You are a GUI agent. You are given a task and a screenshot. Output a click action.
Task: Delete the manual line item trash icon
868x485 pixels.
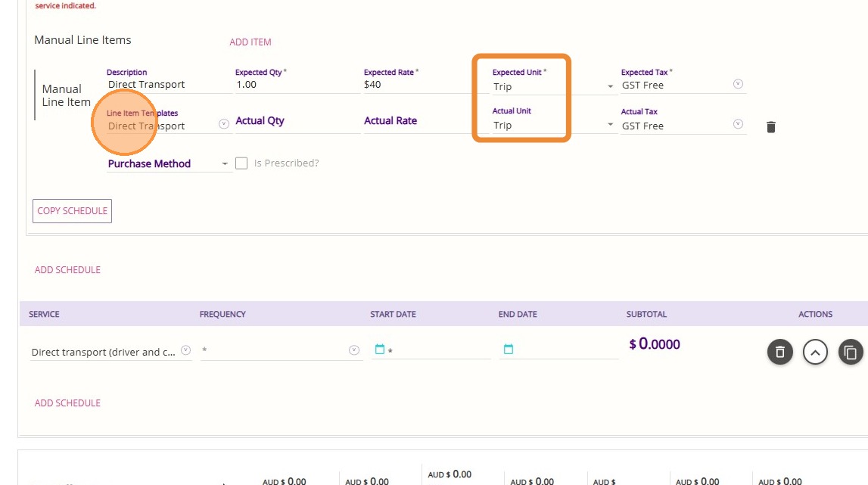pos(771,127)
